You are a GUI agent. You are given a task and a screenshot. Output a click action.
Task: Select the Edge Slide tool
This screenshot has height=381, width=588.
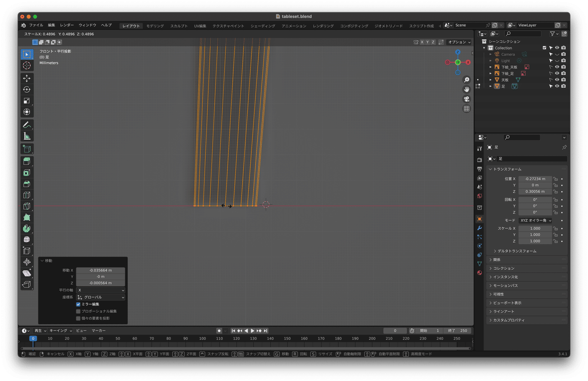pyautogui.click(x=26, y=251)
